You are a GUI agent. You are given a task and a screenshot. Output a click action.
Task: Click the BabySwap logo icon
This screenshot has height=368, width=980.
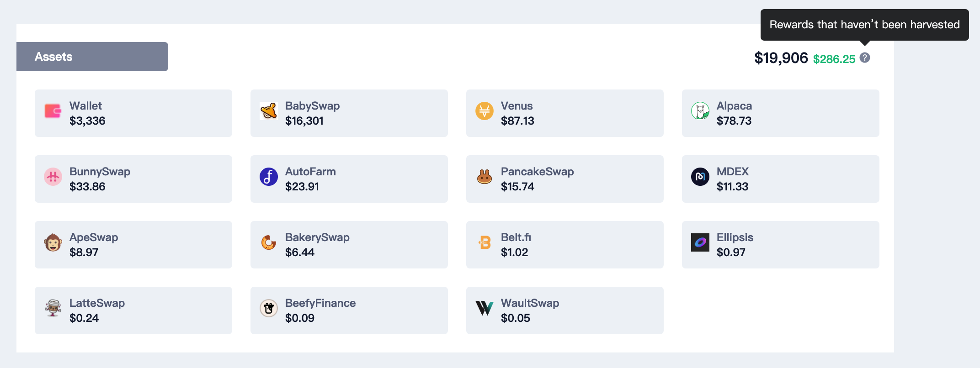coord(269,111)
